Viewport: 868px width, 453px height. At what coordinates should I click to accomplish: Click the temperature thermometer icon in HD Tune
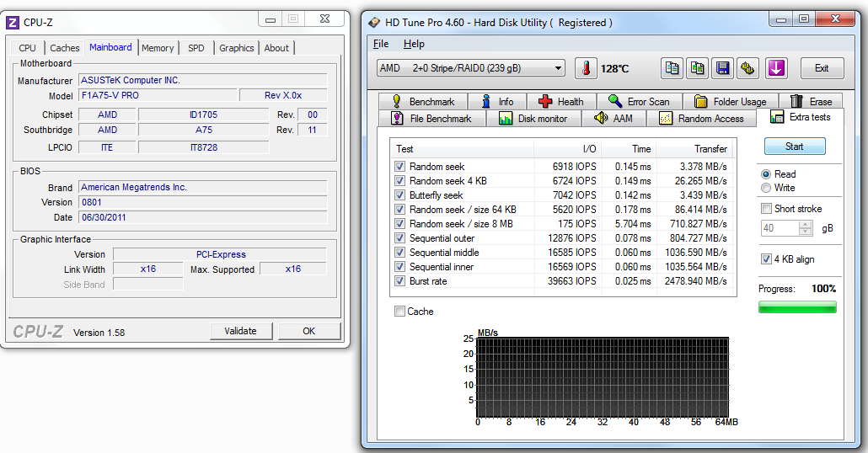[586, 68]
